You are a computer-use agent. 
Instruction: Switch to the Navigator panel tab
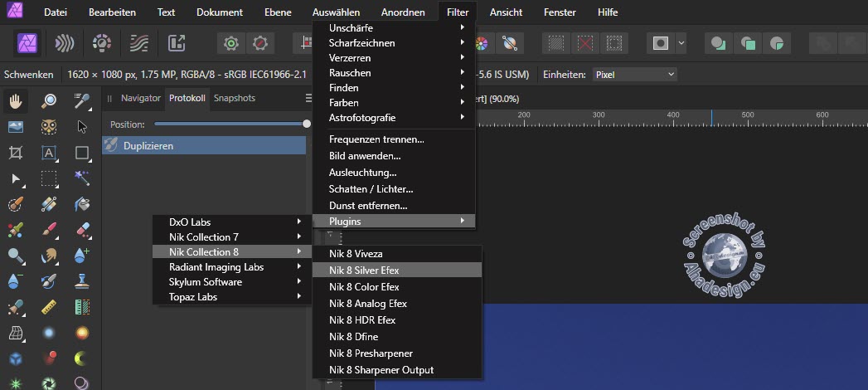point(141,98)
